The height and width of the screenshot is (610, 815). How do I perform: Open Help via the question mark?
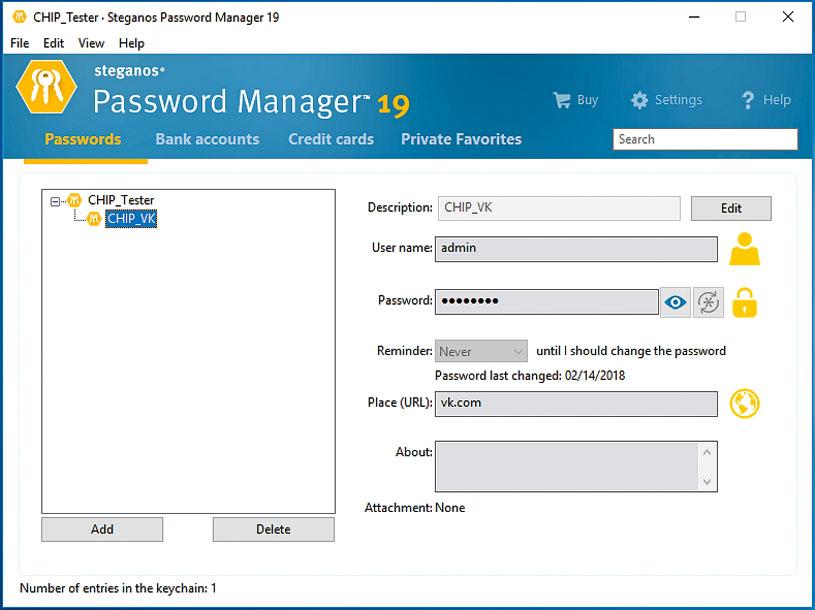coord(765,100)
